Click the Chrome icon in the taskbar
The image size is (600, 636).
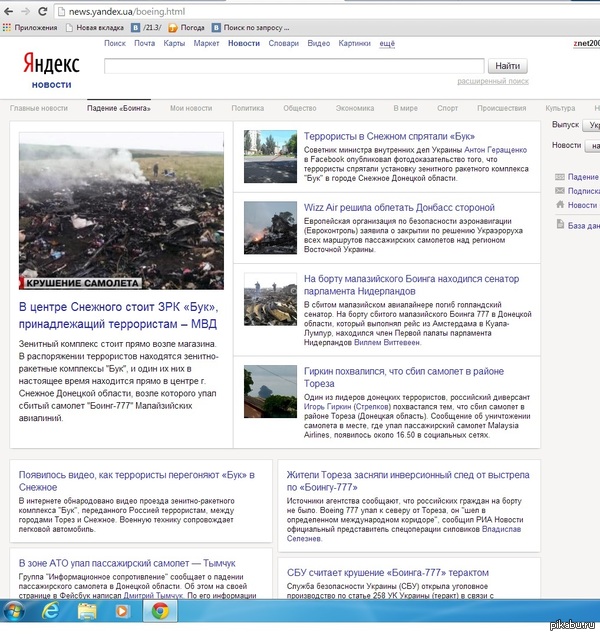[158, 610]
